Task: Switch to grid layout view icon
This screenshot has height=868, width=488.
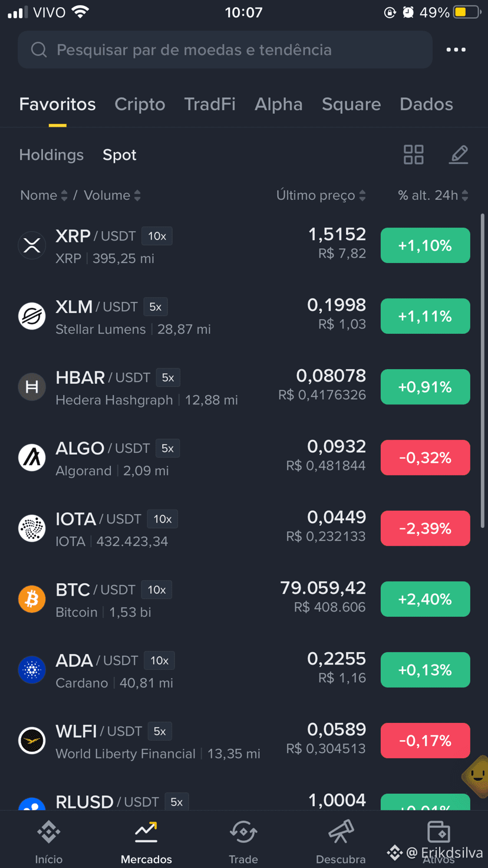Action: [x=413, y=154]
